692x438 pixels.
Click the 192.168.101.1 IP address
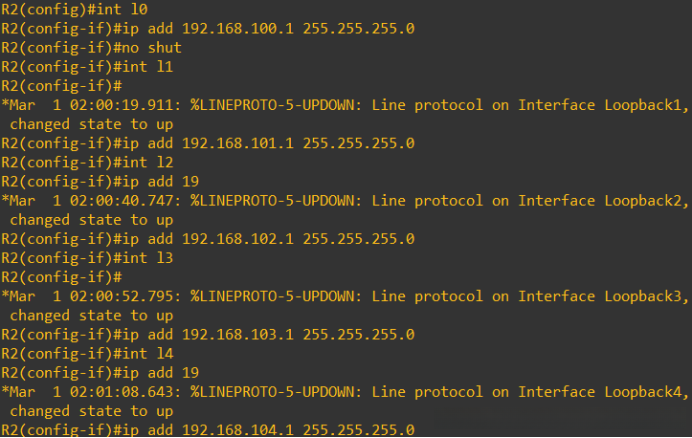coord(237,143)
